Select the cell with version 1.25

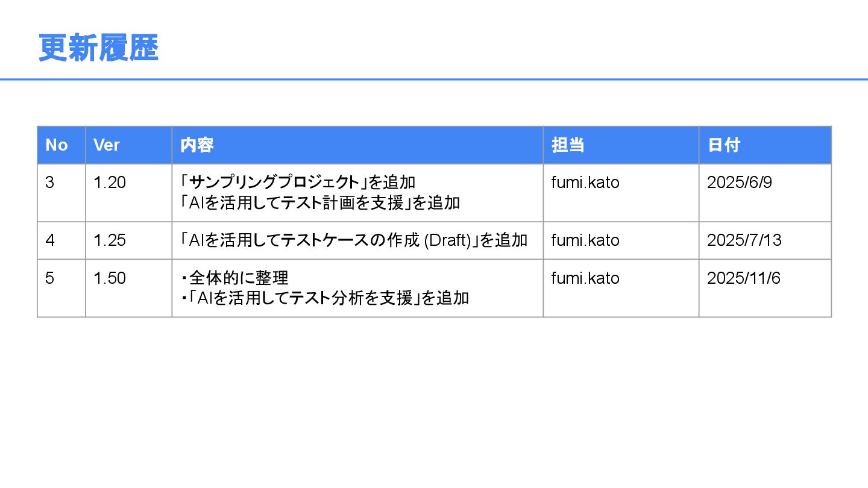(x=110, y=240)
